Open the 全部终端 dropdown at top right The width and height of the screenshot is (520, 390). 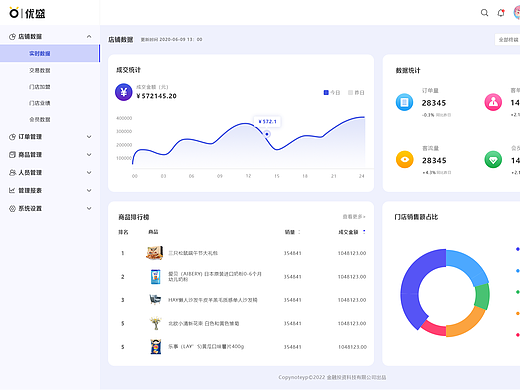pos(508,39)
